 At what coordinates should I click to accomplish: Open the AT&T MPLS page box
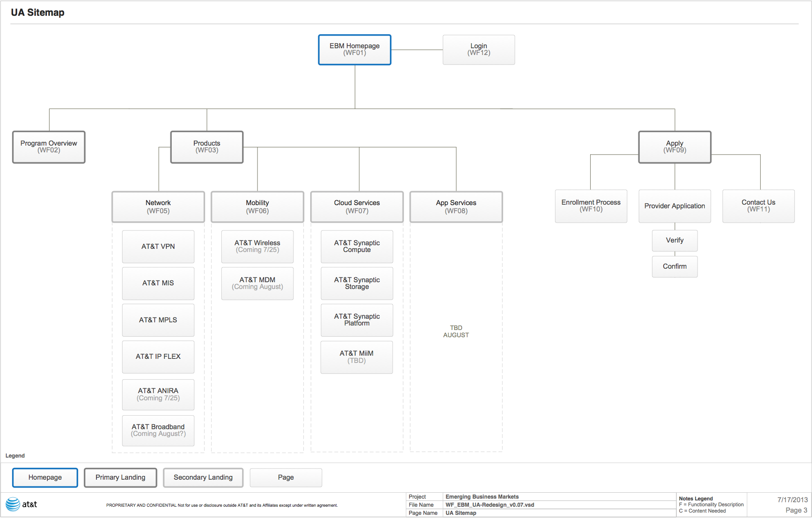point(158,320)
